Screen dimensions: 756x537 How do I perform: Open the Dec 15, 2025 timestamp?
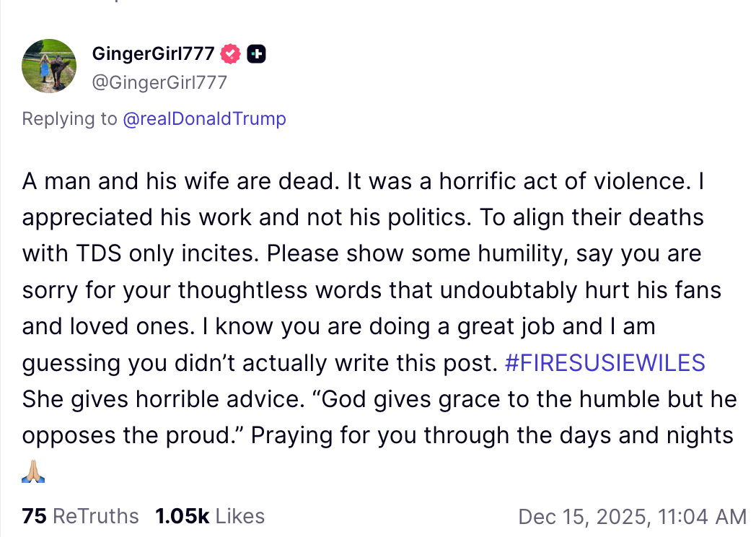click(x=632, y=516)
